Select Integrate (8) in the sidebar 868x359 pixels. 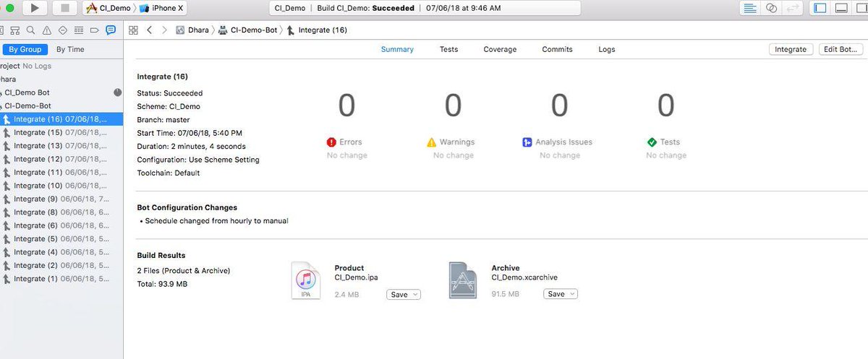coord(61,212)
